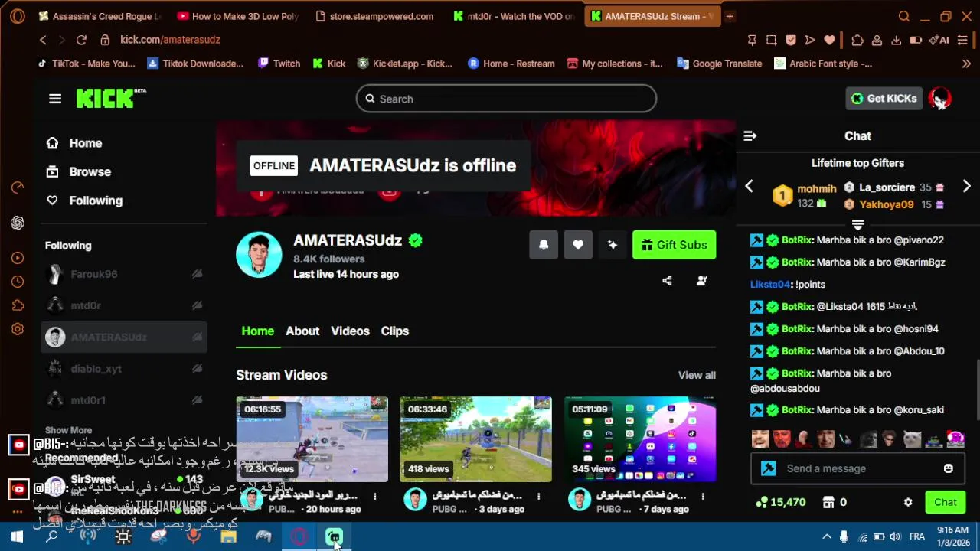Toggle mute icon beside Farouk96

[197, 274]
